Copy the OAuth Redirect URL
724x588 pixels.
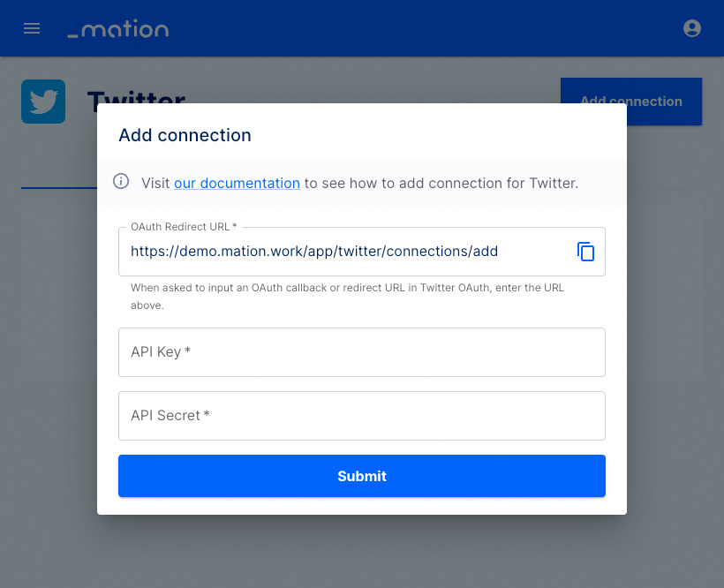(x=585, y=252)
